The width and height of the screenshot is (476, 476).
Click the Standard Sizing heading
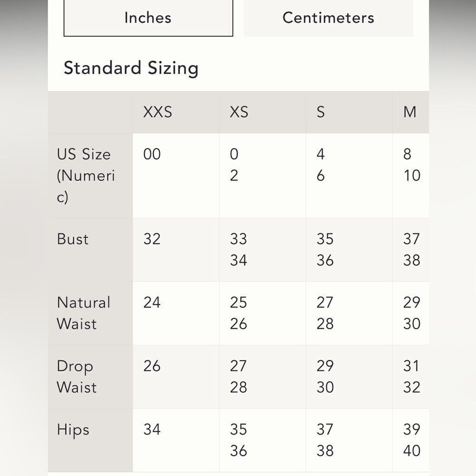tap(131, 68)
